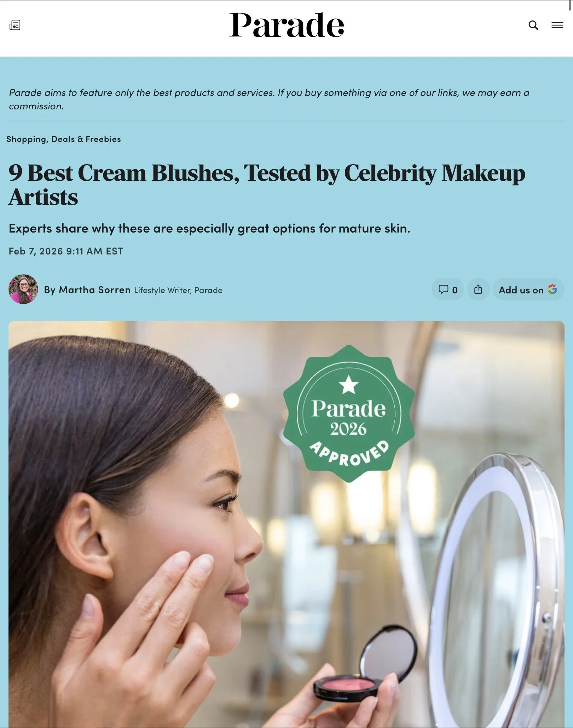Click the Parade 2026 Approved badge
This screenshot has height=728, width=573.
point(349,413)
